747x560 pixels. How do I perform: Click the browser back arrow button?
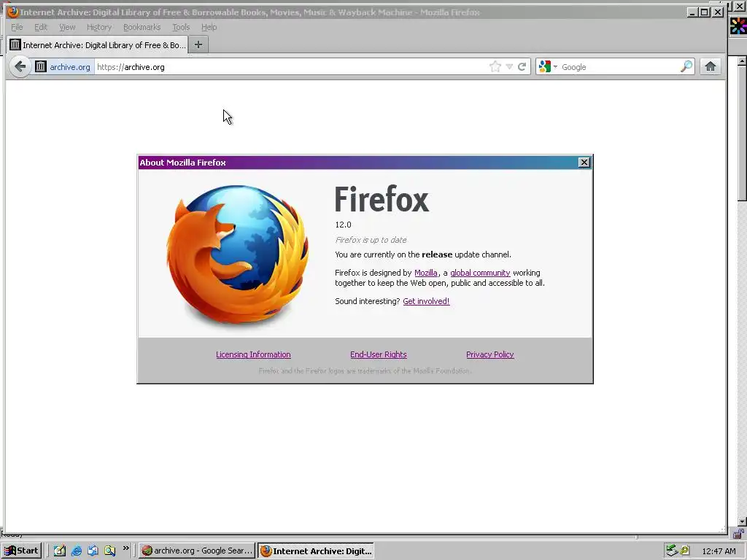[20, 66]
